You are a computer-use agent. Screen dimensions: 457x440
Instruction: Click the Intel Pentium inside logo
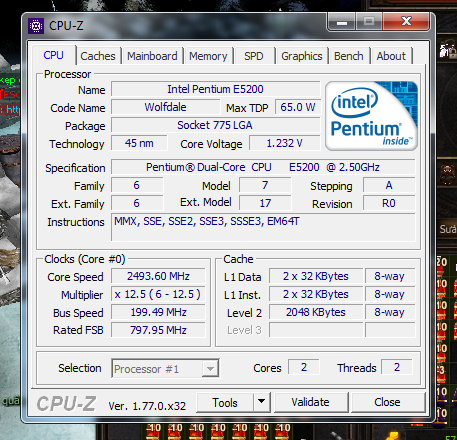pyautogui.click(x=371, y=115)
